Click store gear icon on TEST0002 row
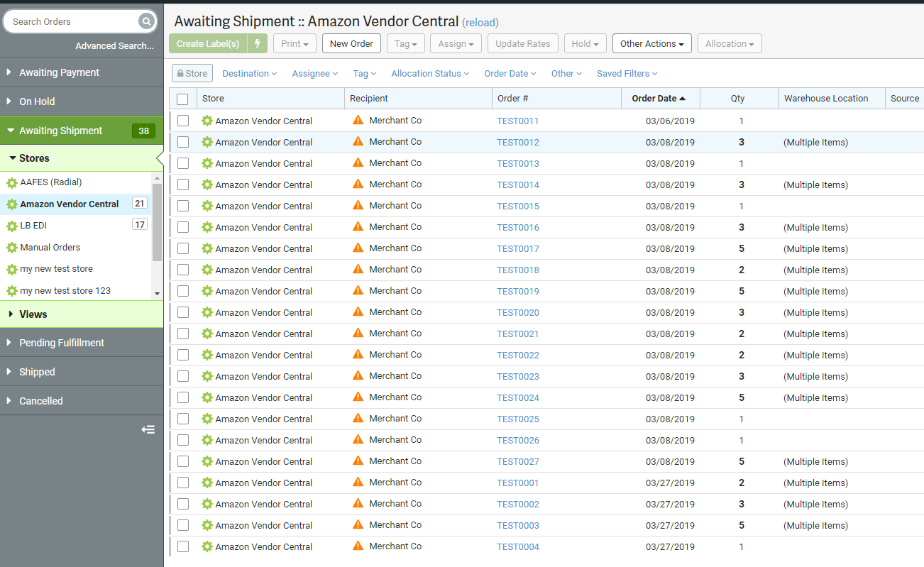Viewport: 924px width, 567px height. pos(207,504)
